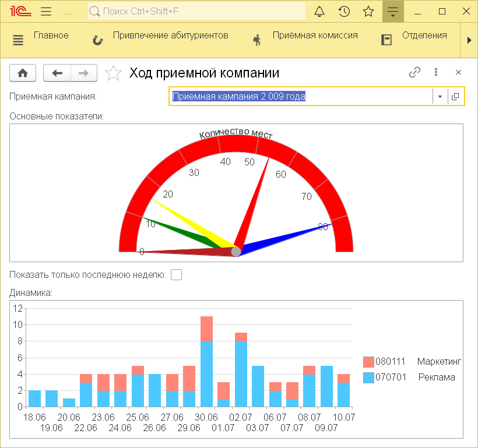Click the global search field
Screen dimensions: 478x448
[196, 11]
